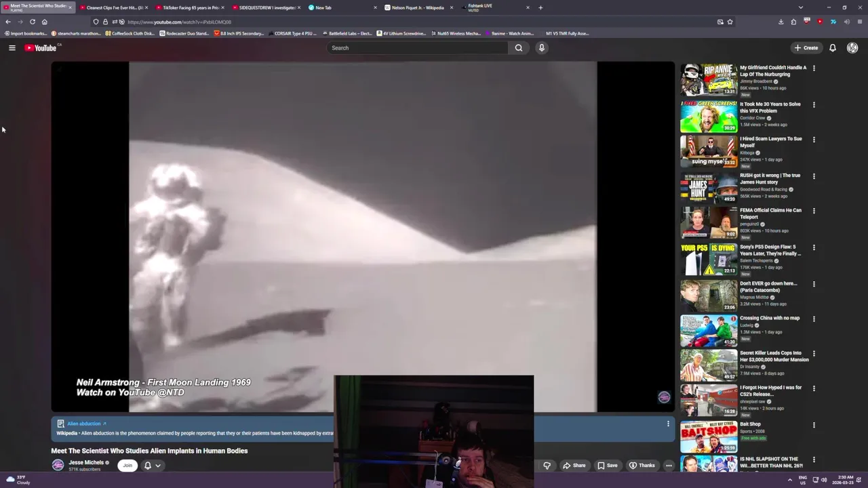Open YouTube notifications bell in header
868x488 pixels.
pyautogui.click(x=833, y=47)
